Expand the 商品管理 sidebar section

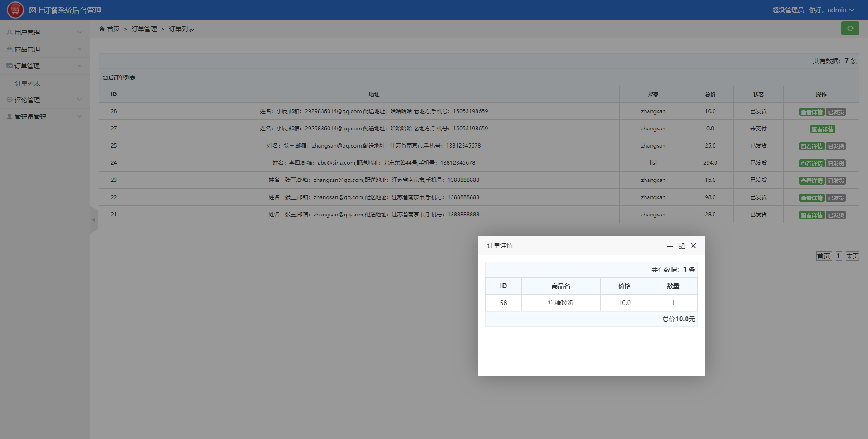tap(44, 49)
